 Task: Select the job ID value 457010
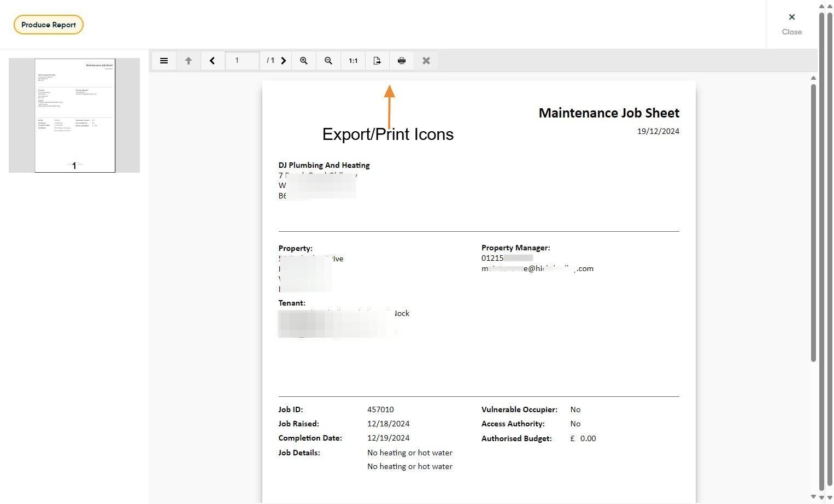[380, 409]
